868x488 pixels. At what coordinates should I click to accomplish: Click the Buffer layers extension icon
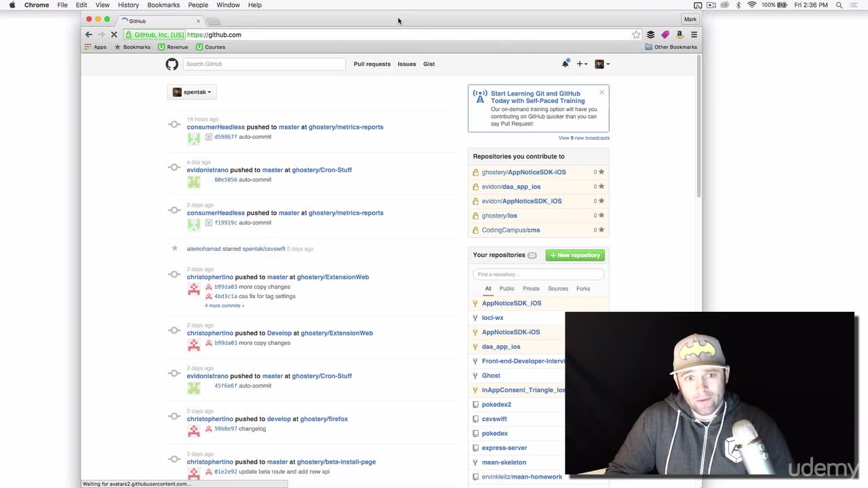pos(650,35)
